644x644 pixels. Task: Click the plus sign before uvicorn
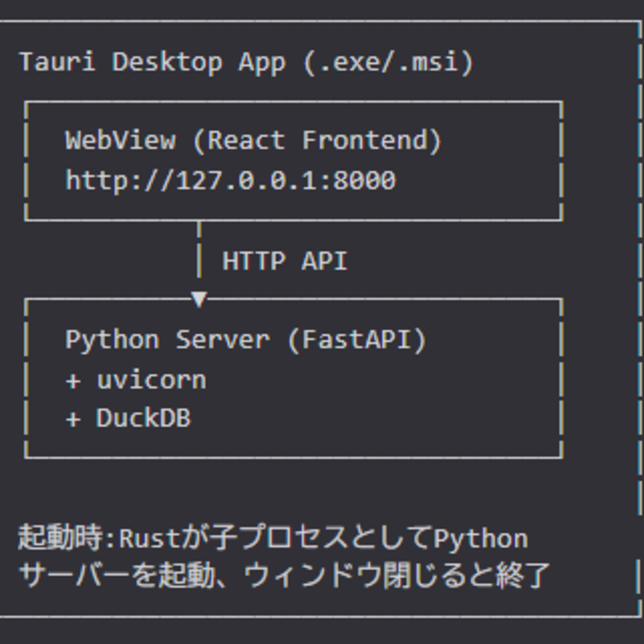coord(73,381)
